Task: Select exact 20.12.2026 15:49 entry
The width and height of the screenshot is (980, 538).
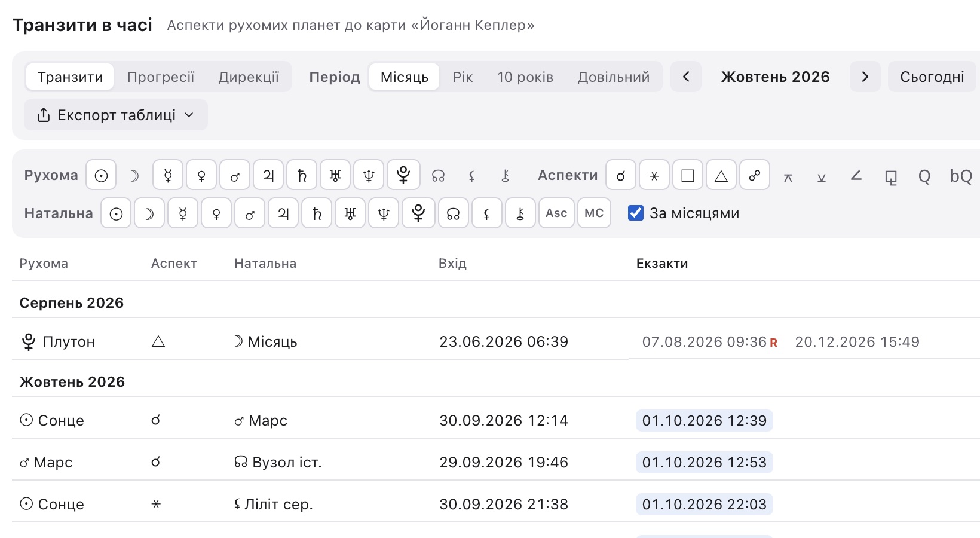Action: tap(857, 342)
